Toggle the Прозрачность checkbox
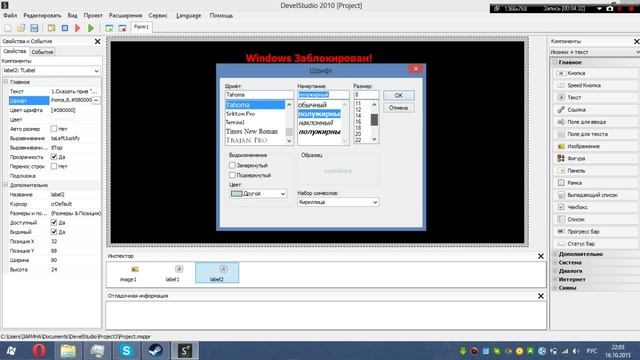Screen dimensions: 640x360 click(x=54, y=157)
